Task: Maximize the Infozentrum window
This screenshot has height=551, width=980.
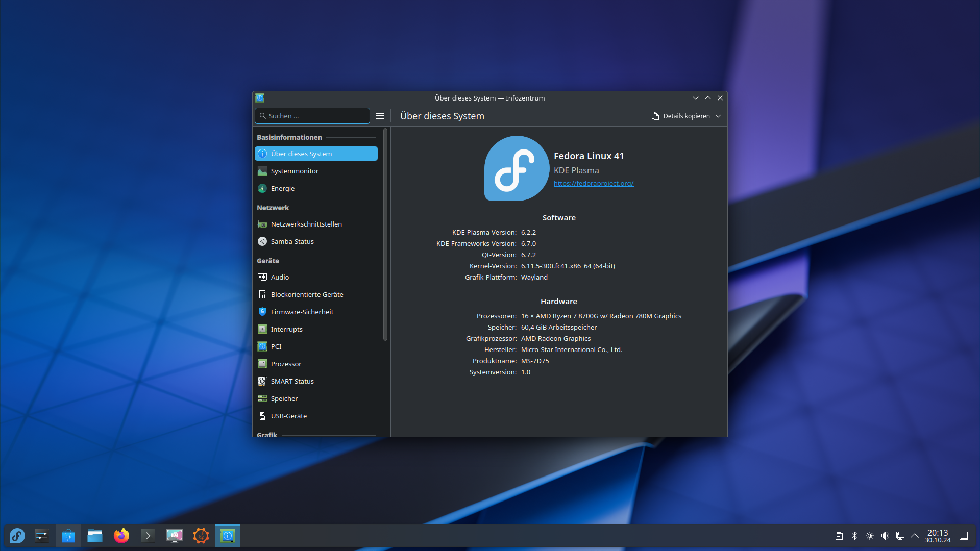Action: (708, 98)
